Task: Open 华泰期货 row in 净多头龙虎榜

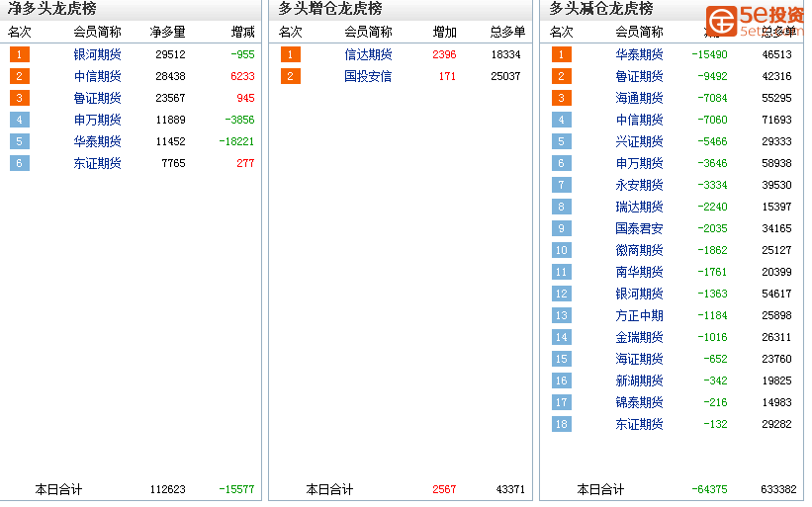Action: [97, 141]
